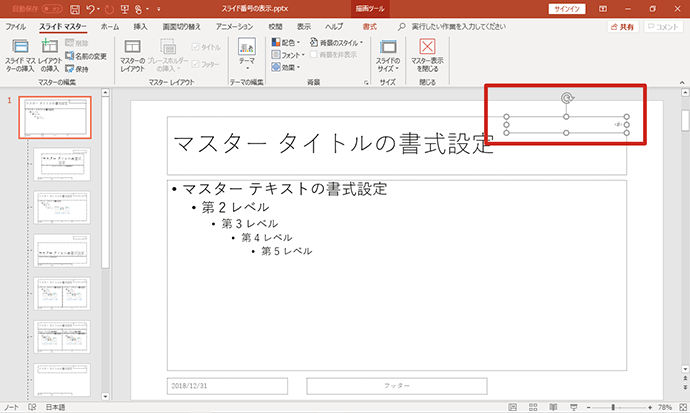Viewport: 690px width, 413px height.
Task: Switch to the 挿入 tab
Action: coord(140,27)
